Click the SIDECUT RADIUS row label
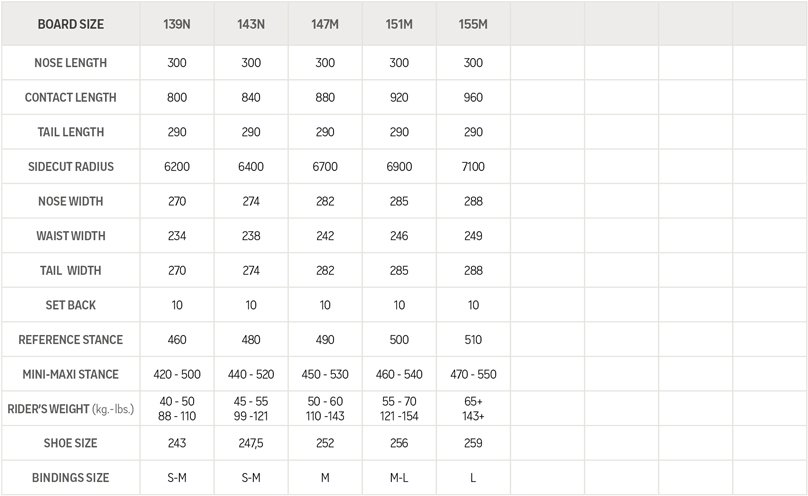The width and height of the screenshot is (808, 496). [x=70, y=167]
